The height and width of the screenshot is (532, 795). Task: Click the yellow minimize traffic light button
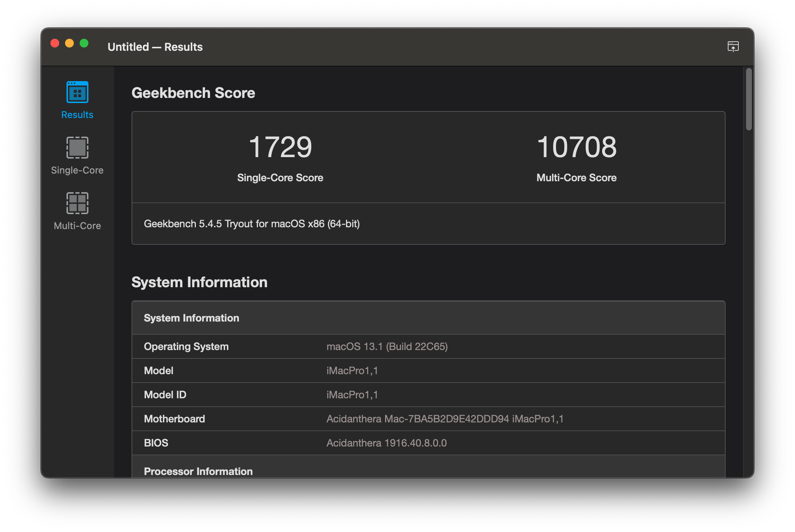[x=70, y=43]
